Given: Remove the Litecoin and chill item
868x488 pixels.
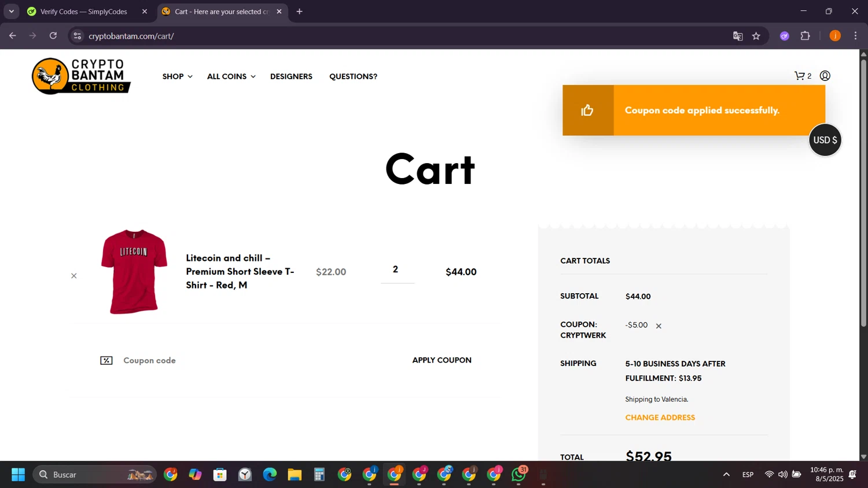Looking at the screenshot, I should (x=73, y=276).
